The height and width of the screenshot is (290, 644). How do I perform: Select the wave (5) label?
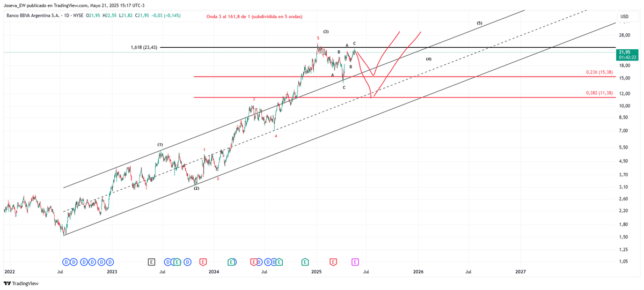pos(479,24)
